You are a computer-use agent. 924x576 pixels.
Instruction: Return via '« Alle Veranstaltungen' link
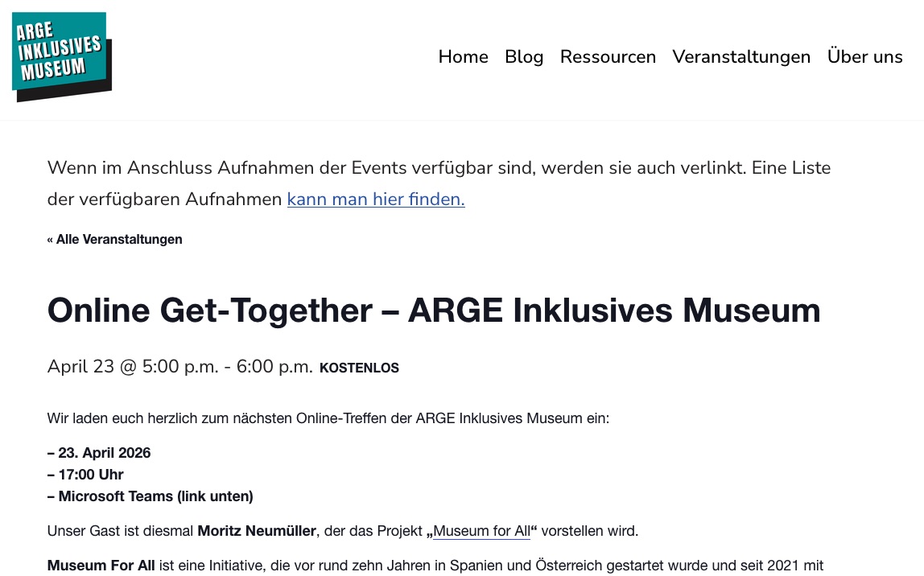click(x=114, y=239)
